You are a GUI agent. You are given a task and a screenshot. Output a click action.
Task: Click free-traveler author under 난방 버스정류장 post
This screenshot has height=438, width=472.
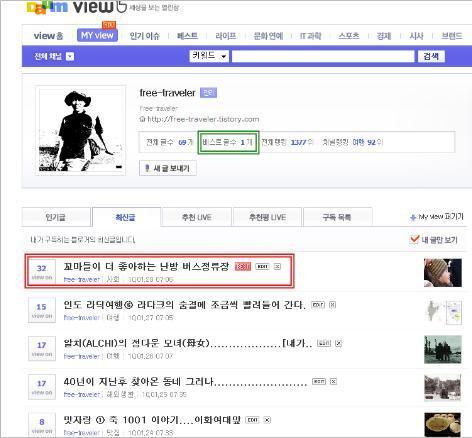[x=82, y=279]
